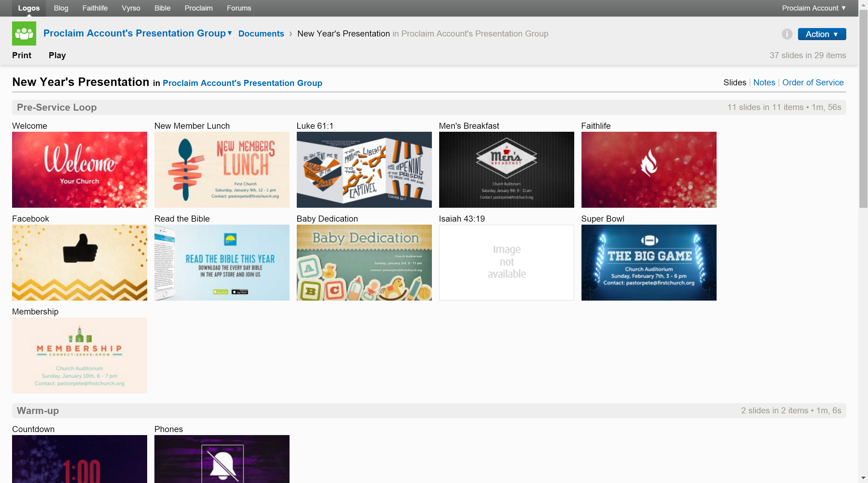Select the Faithlife flame slide
Viewport: 868px width, 483px height.
(x=649, y=170)
